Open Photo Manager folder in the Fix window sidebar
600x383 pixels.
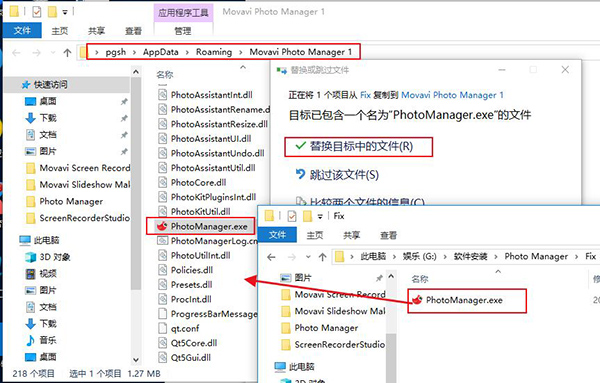click(x=326, y=328)
